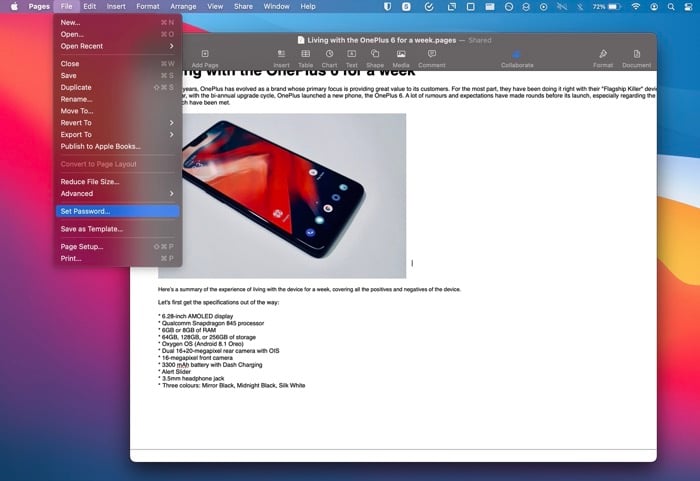Open the Window menu
The image size is (700, 481).
coord(276,6)
